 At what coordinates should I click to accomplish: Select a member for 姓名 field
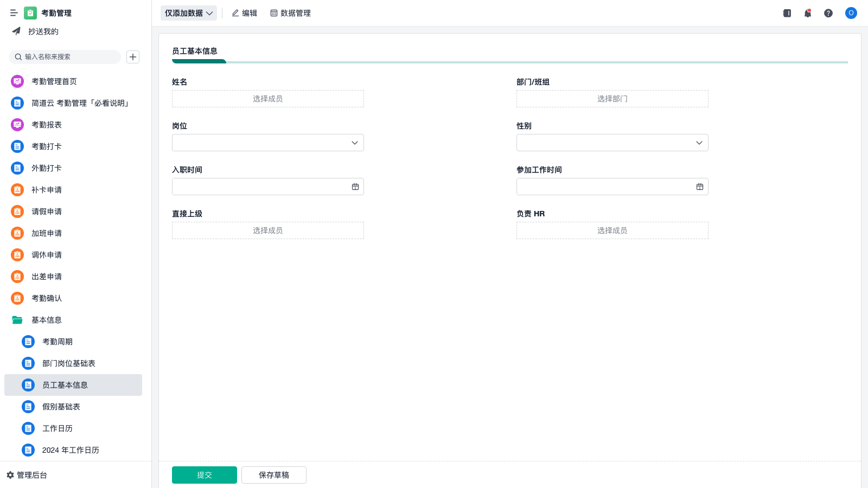pyautogui.click(x=268, y=99)
